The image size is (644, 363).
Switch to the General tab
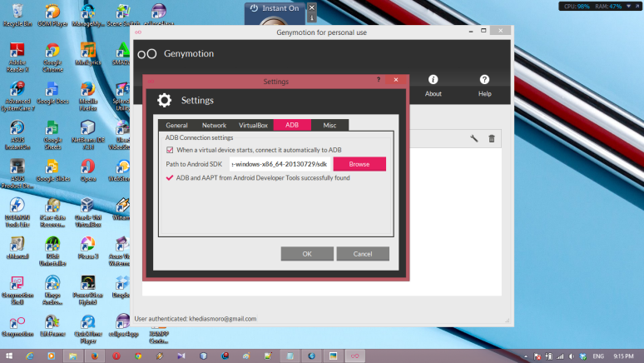tap(176, 126)
